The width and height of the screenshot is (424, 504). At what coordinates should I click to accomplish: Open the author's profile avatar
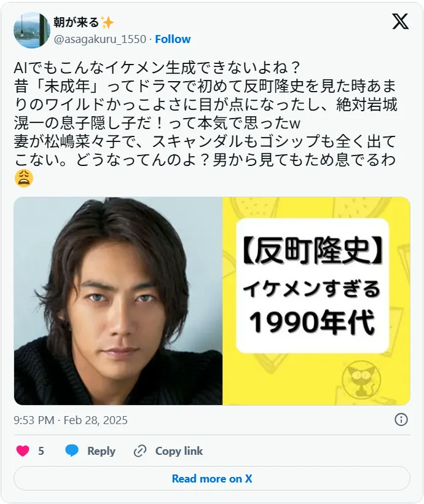coord(32,30)
